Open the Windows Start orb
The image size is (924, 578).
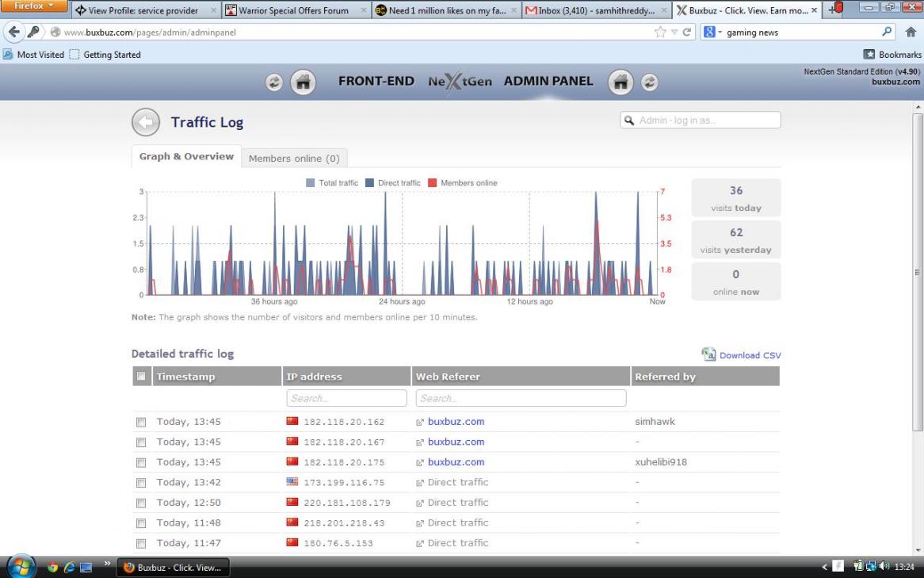[x=21, y=567]
